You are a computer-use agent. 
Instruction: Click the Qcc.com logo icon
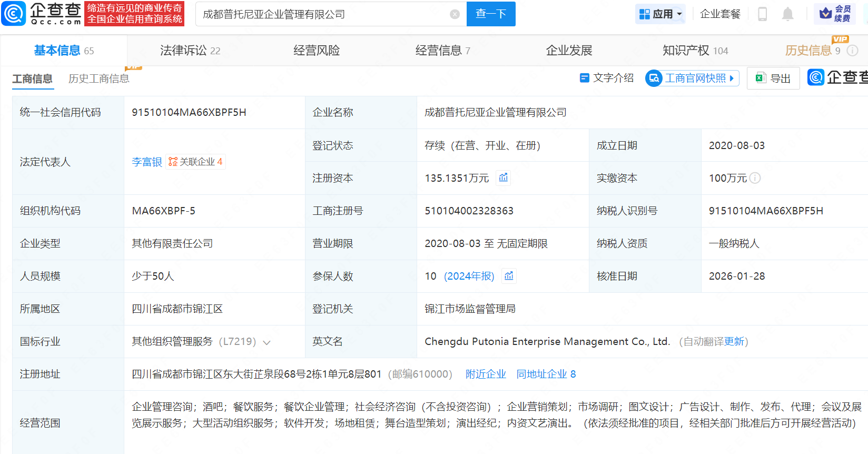pos(14,14)
